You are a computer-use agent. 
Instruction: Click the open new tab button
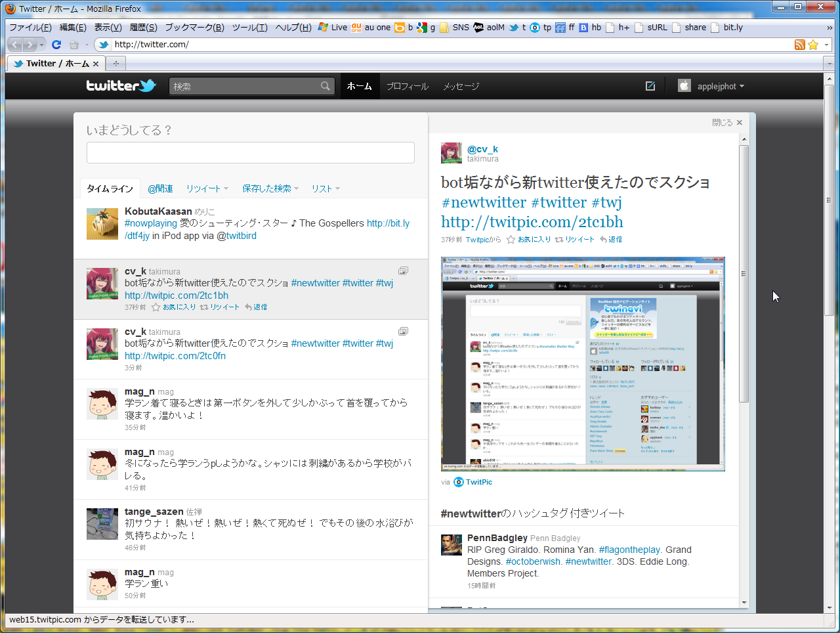[116, 64]
